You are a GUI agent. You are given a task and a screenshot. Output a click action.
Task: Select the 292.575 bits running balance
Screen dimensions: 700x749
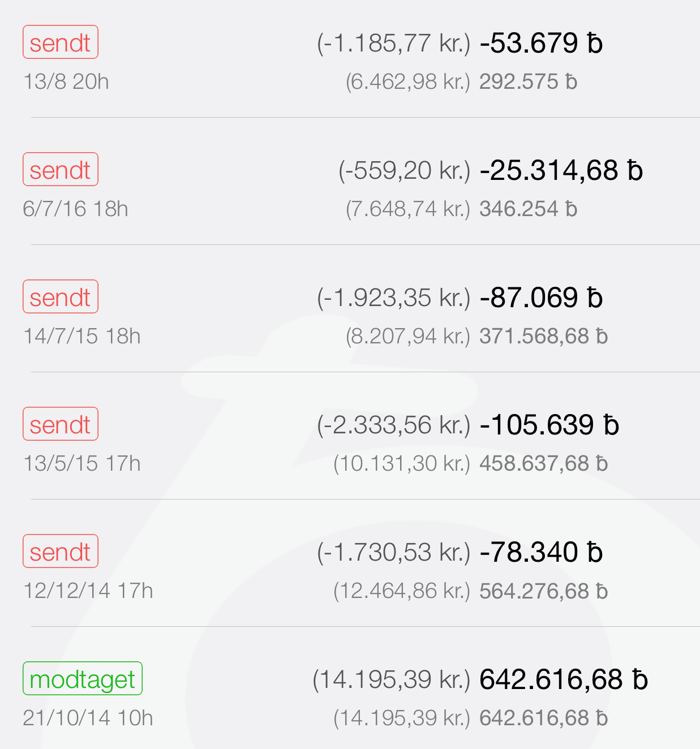point(528,82)
